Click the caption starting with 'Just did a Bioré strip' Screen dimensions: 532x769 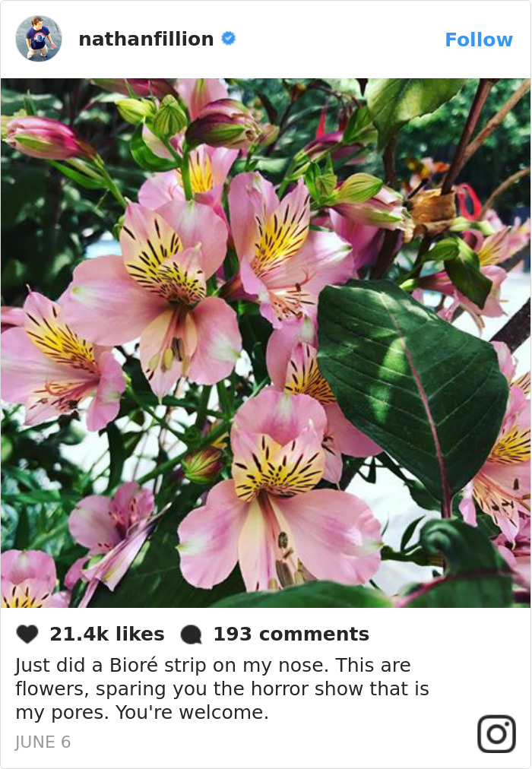click(x=222, y=688)
